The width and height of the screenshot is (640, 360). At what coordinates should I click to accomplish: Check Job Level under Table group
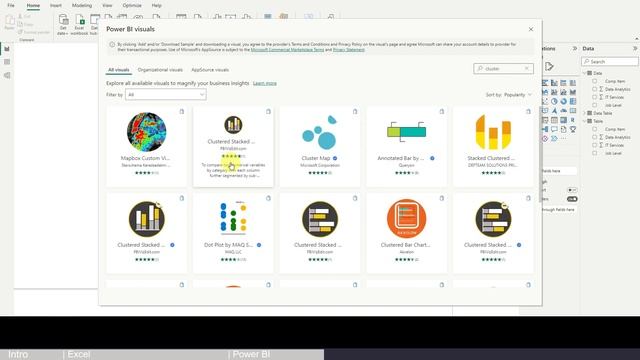click(x=595, y=153)
